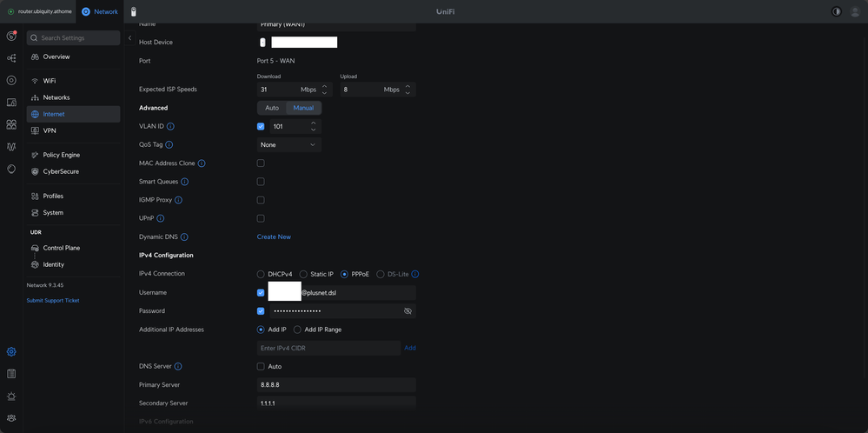Show the IGMP Proxy info icon
This screenshot has height=433, width=868.
click(179, 200)
